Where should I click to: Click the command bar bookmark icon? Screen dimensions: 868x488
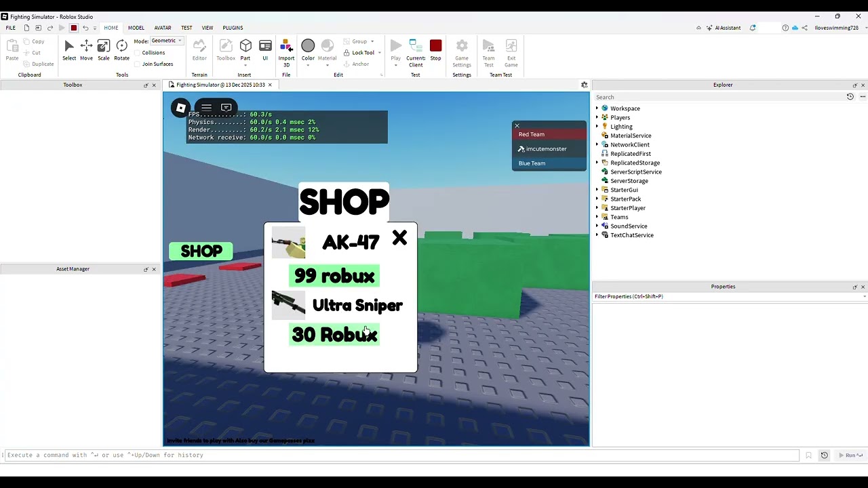point(808,455)
